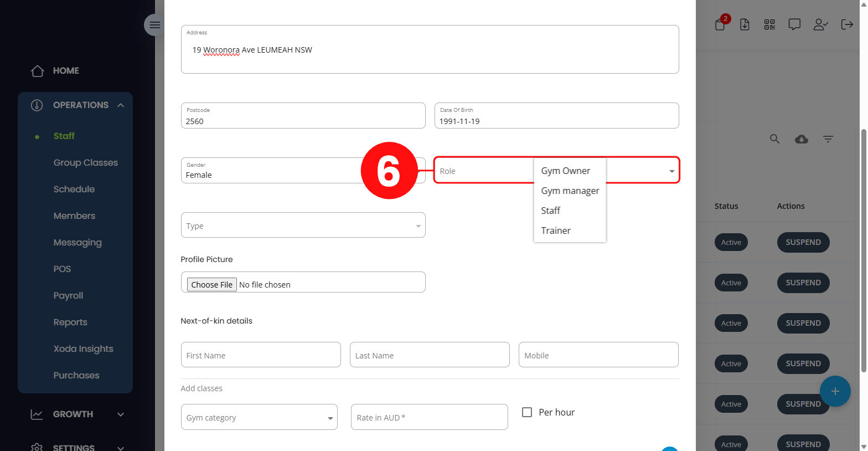Tick the Per hour checkbox
Viewport: 868px width, 451px height.
[527, 412]
